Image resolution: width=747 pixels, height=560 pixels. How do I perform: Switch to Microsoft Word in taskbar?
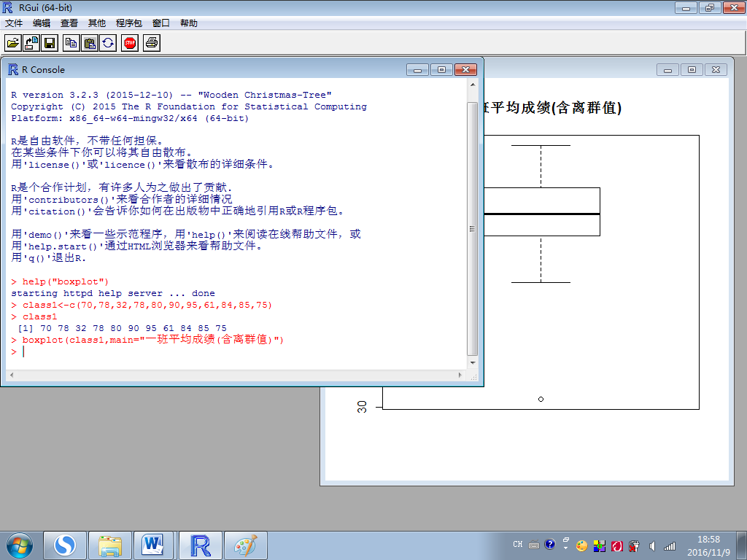(153, 545)
